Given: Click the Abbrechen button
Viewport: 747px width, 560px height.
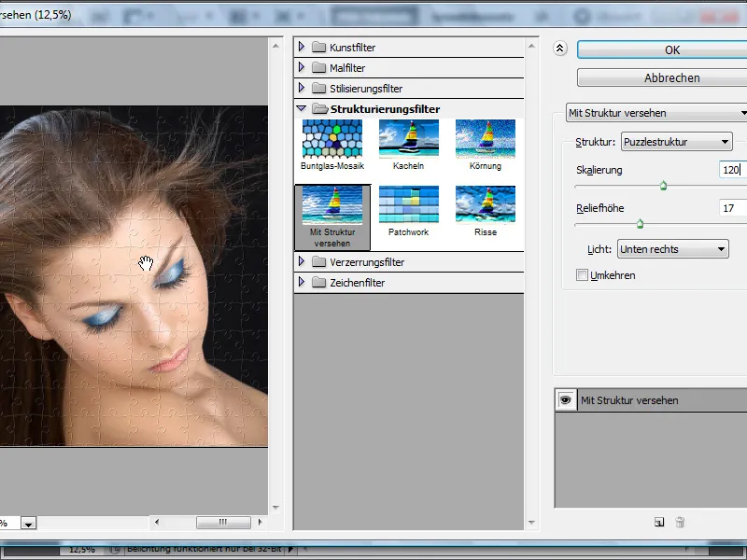Looking at the screenshot, I should pos(662,77).
